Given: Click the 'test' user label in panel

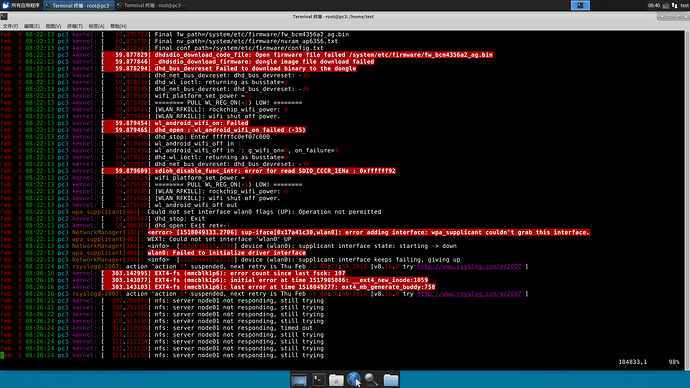Looking at the screenshot, I should click(684, 6).
